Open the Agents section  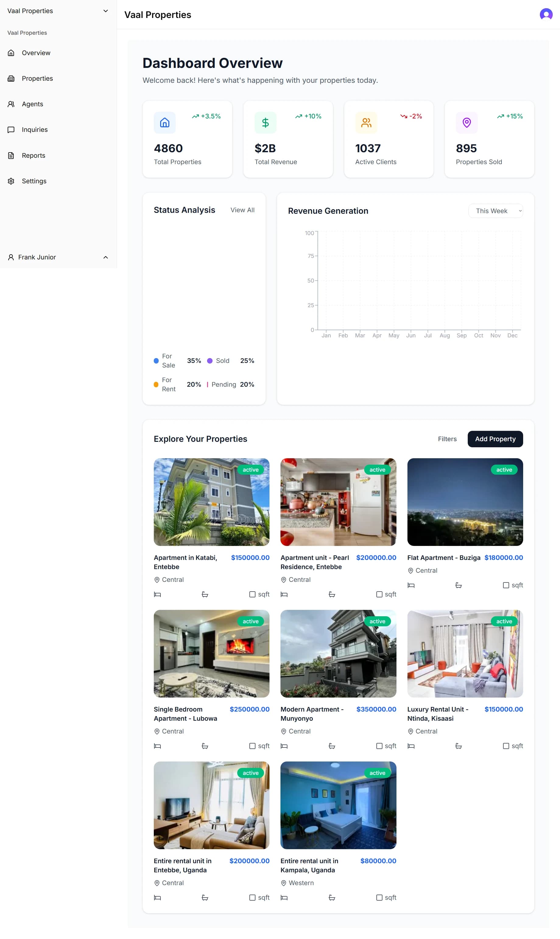(x=58, y=104)
